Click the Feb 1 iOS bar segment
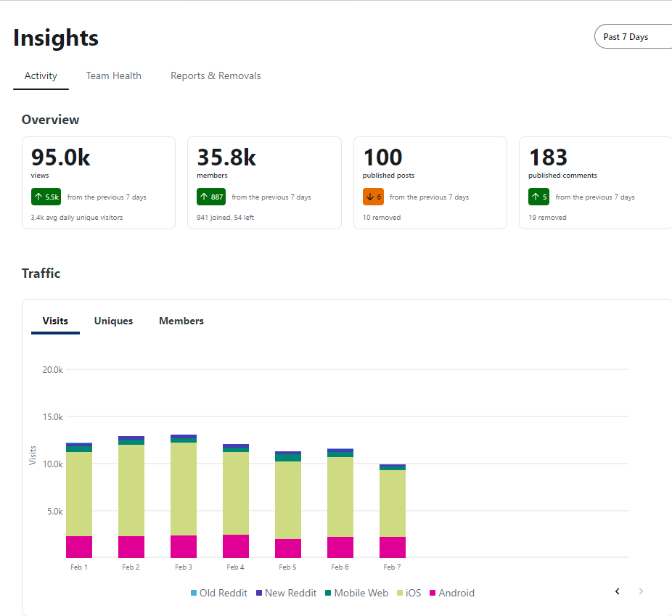This screenshot has width=672, height=616. (79, 494)
